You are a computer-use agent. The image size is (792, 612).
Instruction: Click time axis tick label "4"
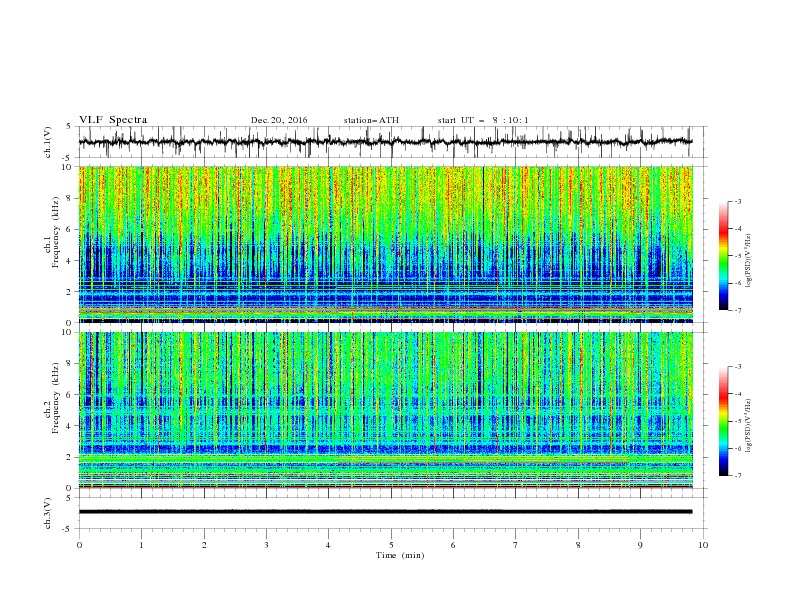pos(329,545)
